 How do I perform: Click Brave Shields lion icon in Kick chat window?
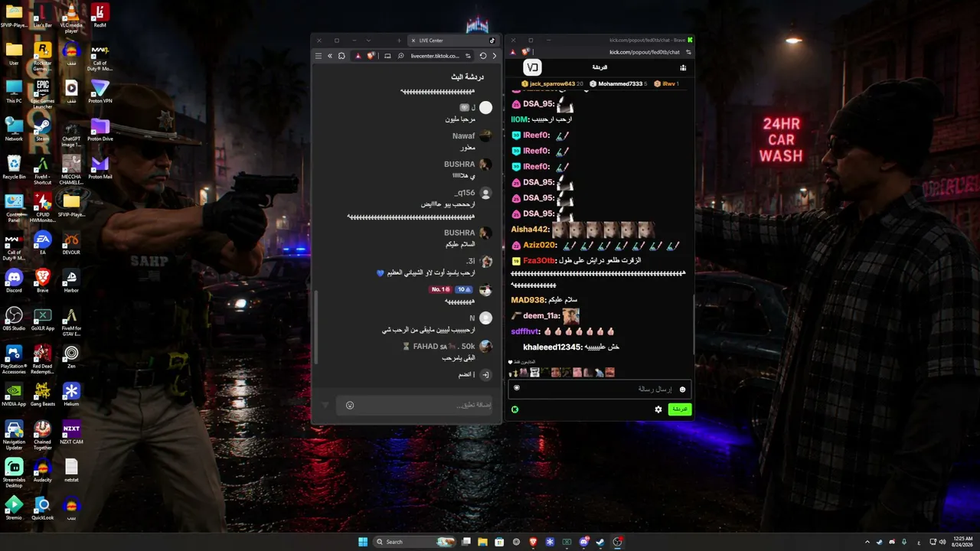(526, 52)
